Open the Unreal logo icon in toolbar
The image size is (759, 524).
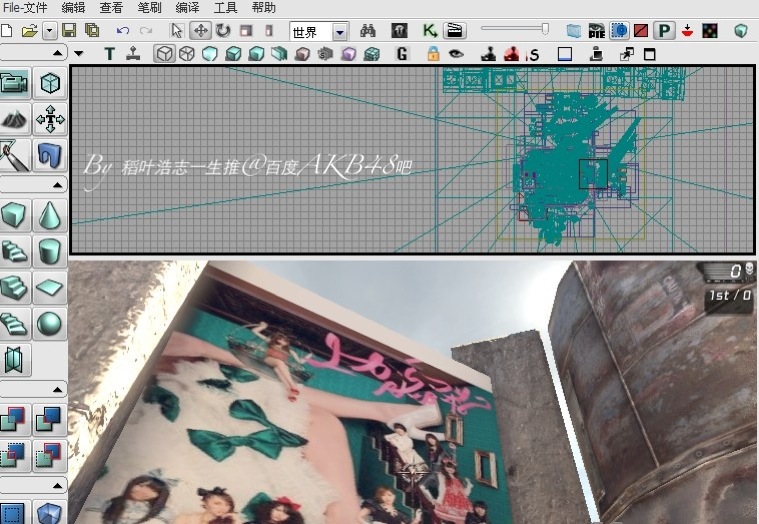(399, 31)
